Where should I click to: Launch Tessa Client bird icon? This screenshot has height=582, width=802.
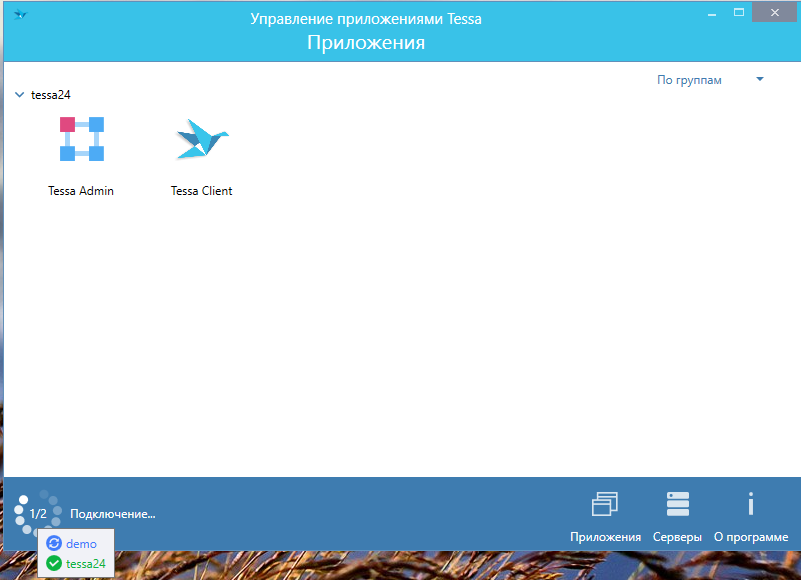202,138
